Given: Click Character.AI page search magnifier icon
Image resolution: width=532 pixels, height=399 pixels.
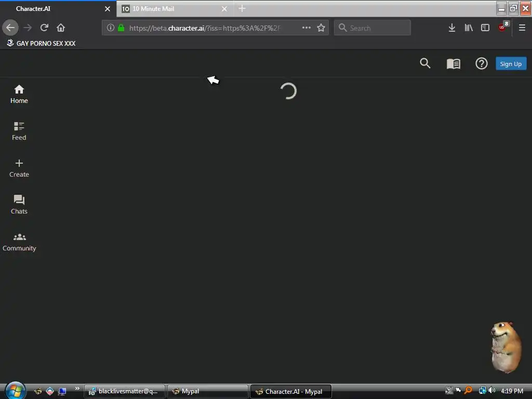Looking at the screenshot, I should [425, 63].
